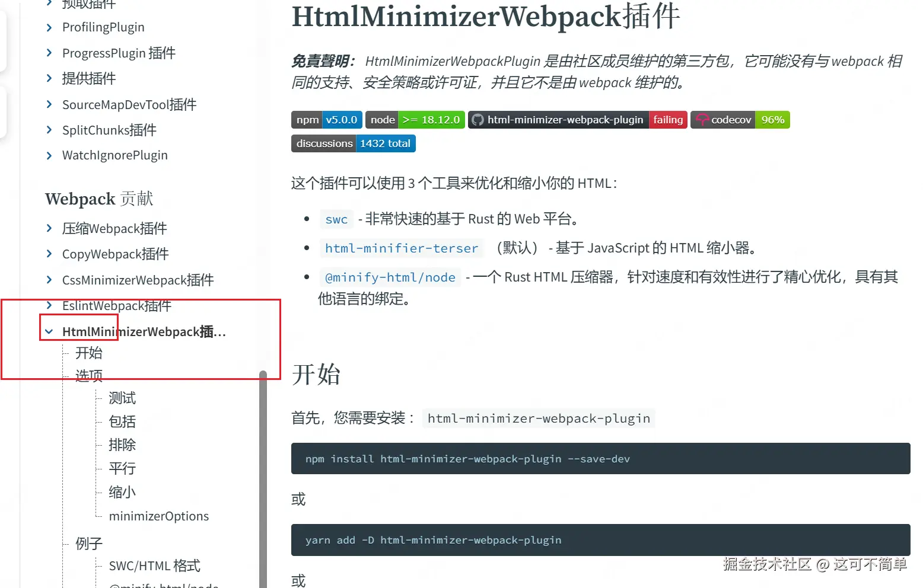Open CssMinimizerWebpack插件 sidebar link
This screenshot has width=923, height=588.
coord(138,280)
